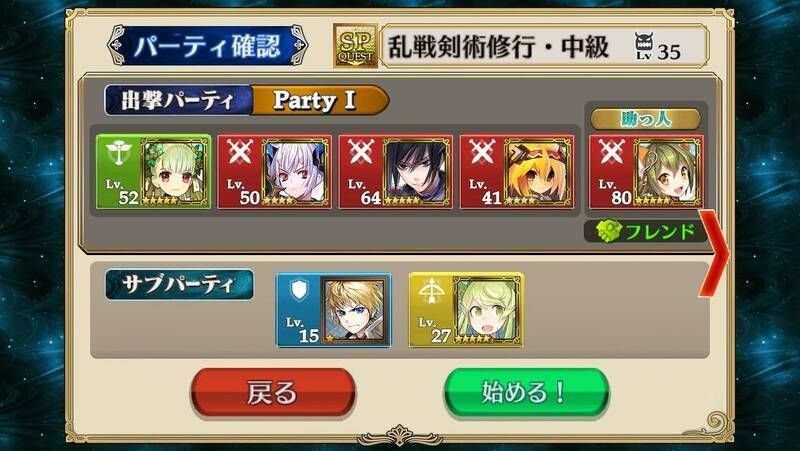Click crossed swords icon on Lv. 64 card
The height and width of the screenshot is (451, 800).
pyautogui.click(x=361, y=152)
